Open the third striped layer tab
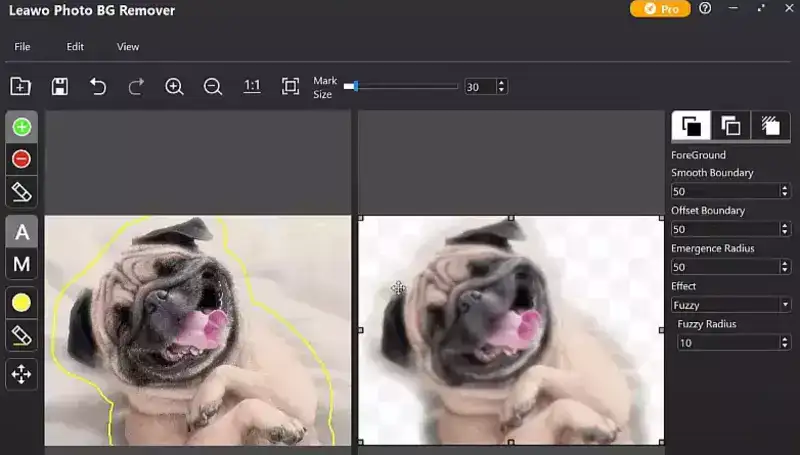 point(770,125)
